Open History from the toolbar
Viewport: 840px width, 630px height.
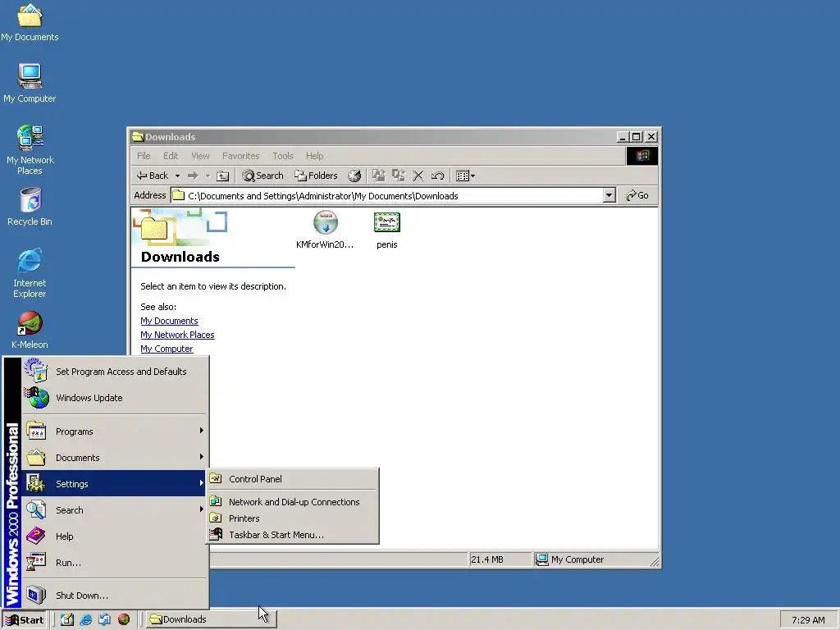(x=354, y=176)
